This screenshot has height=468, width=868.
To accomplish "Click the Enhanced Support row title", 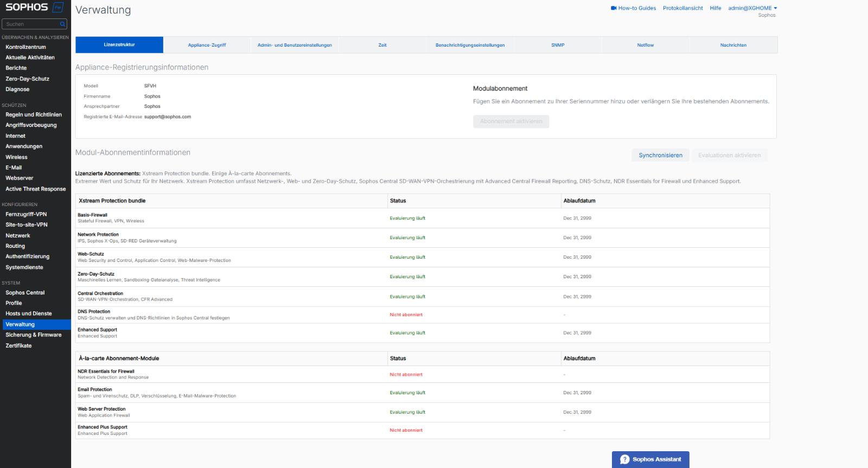I will 97,330.
